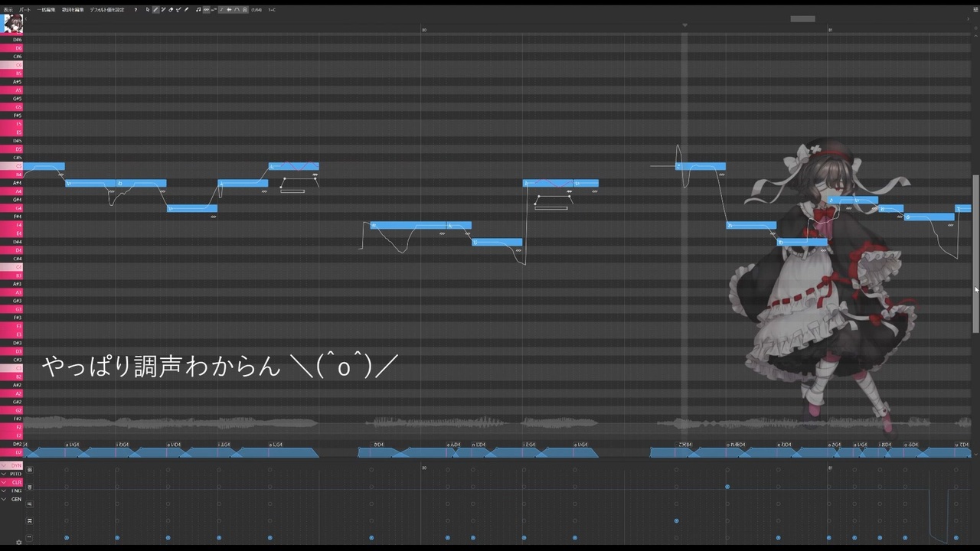The width and height of the screenshot is (980, 551).
Task: Open the expression settings gear icon
Action: tap(18, 542)
